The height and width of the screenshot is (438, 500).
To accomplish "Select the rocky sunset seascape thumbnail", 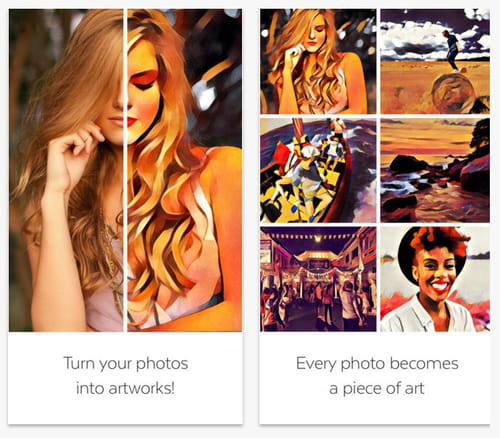I will (435, 170).
